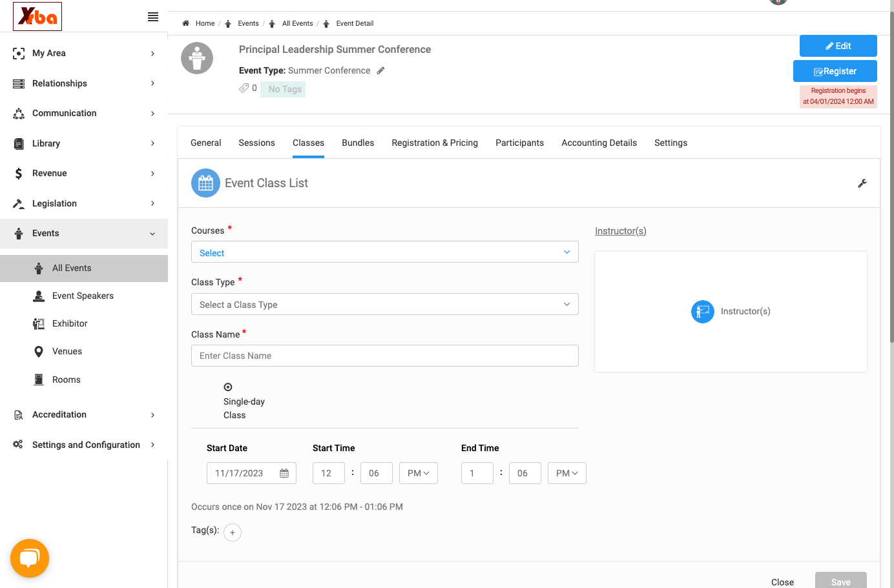Click the Class Name input field
Viewport: 894px width, 588px height.
(385, 356)
